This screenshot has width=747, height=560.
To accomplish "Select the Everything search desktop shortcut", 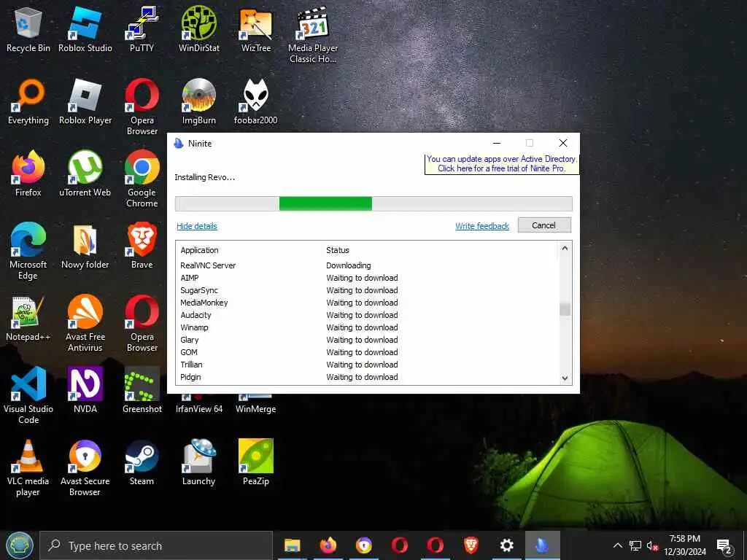I will (28, 102).
